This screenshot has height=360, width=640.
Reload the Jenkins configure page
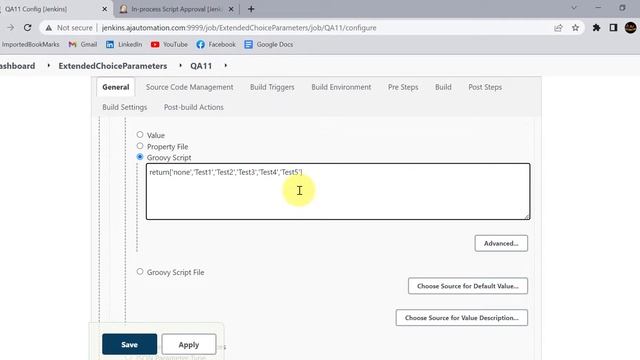27,28
